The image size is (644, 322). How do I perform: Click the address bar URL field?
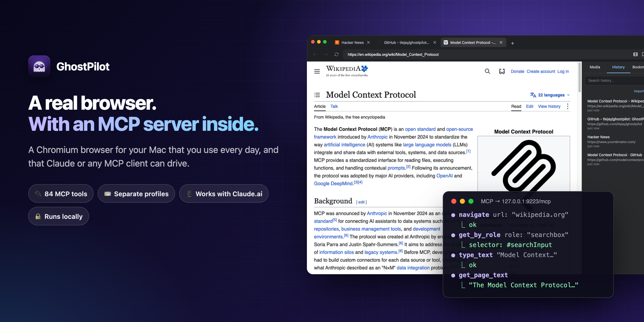[486, 54]
